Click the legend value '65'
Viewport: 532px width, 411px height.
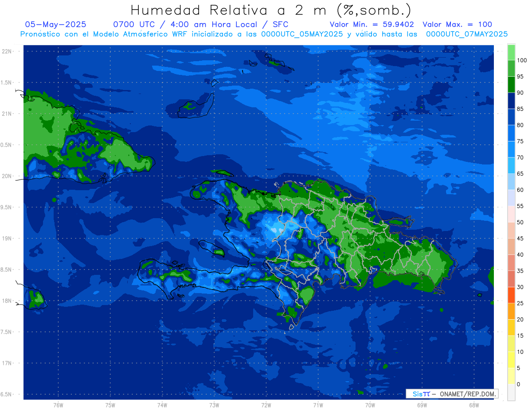(520, 173)
